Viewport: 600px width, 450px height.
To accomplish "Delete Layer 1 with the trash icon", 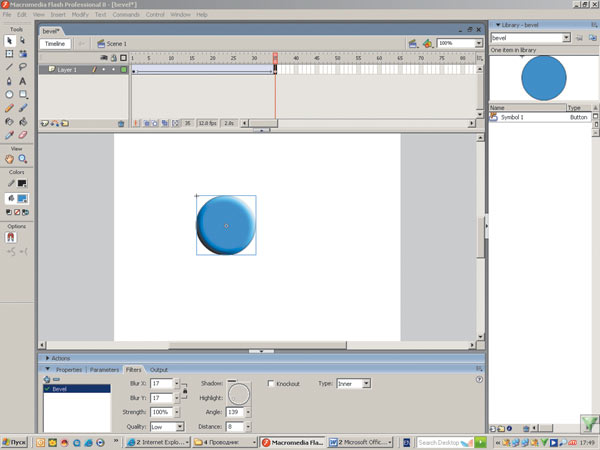I will tap(122, 123).
